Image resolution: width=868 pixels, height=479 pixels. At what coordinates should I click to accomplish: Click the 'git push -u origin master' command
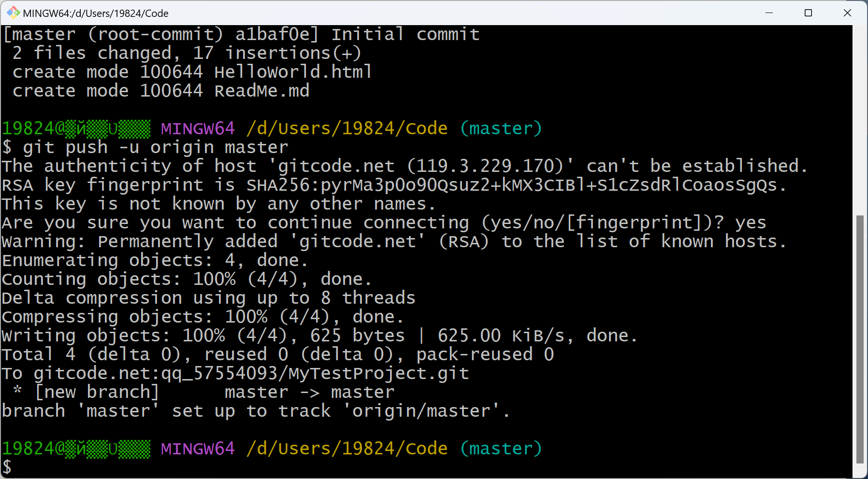coord(155,147)
